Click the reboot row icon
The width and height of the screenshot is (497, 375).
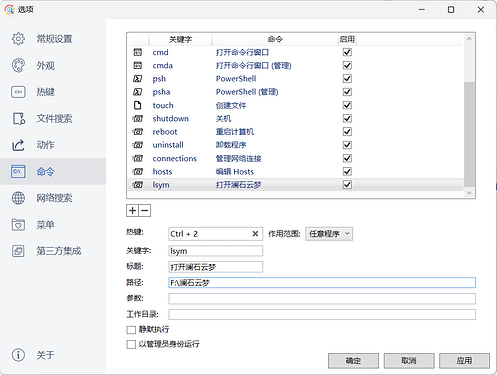click(x=137, y=132)
